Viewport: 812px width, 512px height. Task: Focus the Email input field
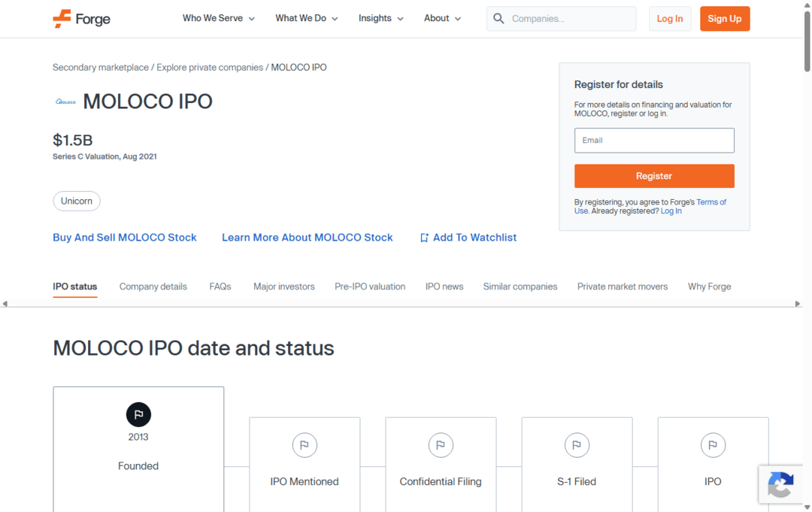(x=654, y=141)
